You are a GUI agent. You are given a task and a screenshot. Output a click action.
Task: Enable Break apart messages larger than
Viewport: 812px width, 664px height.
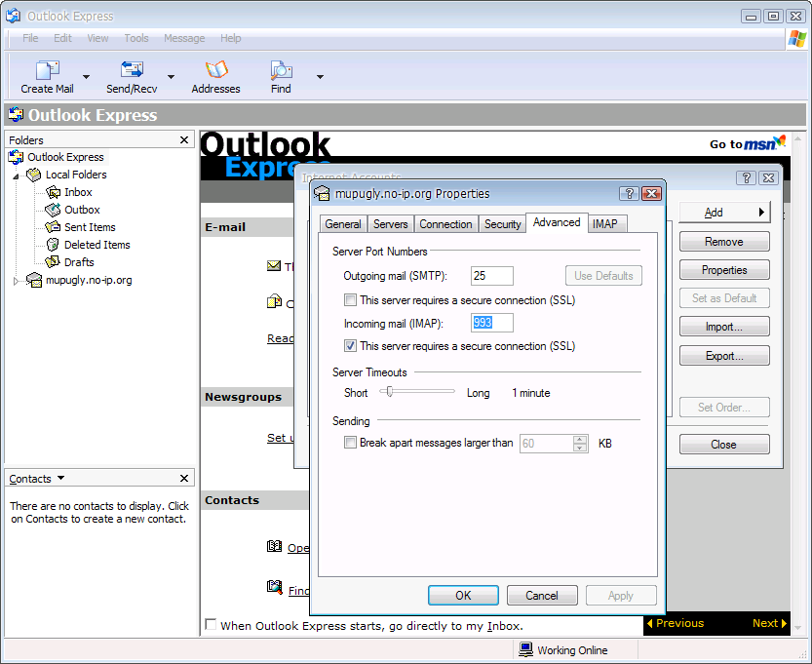[351, 443]
